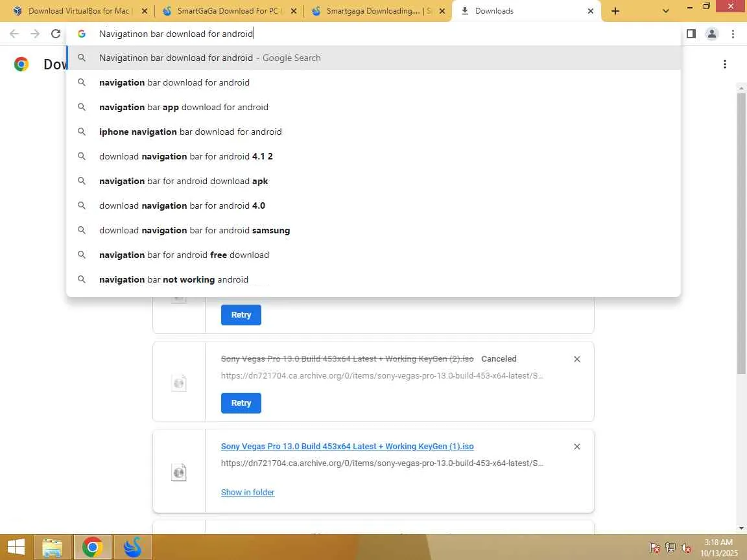This screenshot has width=747, height=560.
Task: Choose suggestion navigation bar for android download apk
Action: 373,181
